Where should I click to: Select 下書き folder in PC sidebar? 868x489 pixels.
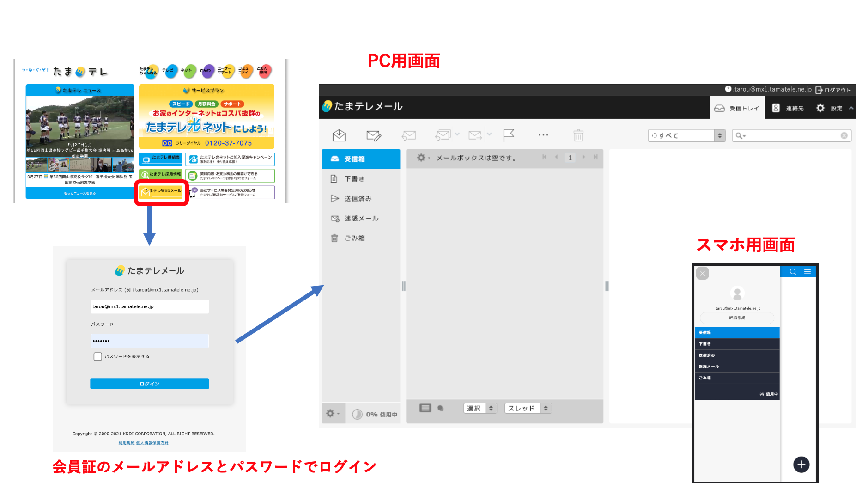(x=361, y=178)
